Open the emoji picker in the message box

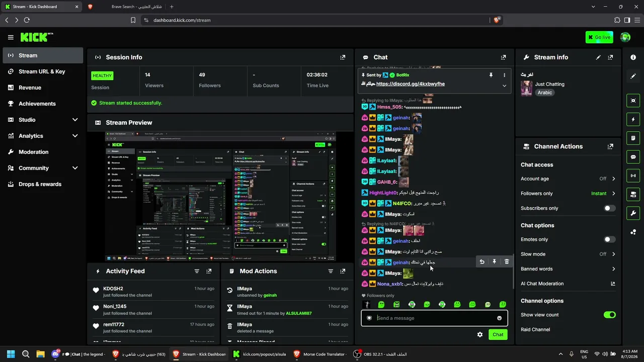[499, 318]
